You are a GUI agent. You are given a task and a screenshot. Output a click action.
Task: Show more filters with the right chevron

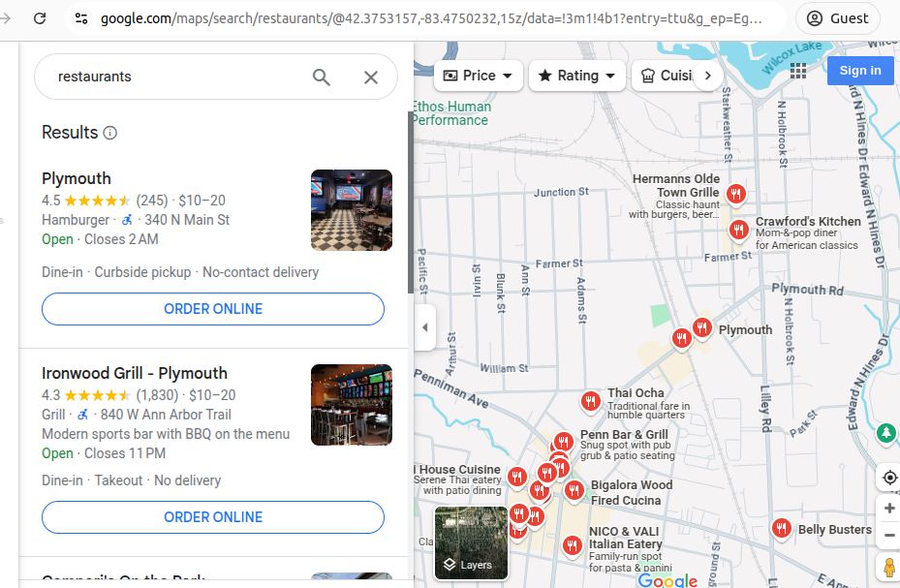point(708,76)
